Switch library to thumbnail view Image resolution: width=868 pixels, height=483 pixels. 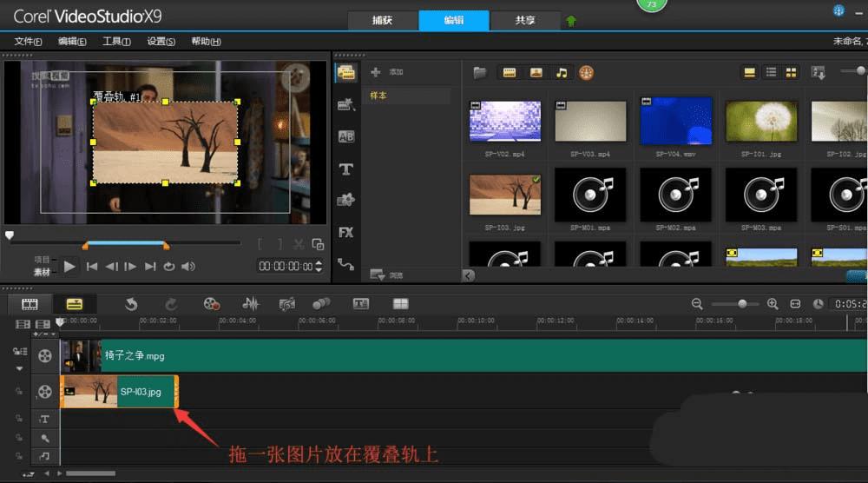coord(791,73)
